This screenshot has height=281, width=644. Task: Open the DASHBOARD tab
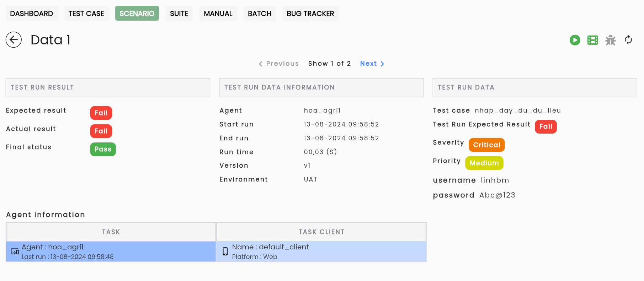[31, 13]
